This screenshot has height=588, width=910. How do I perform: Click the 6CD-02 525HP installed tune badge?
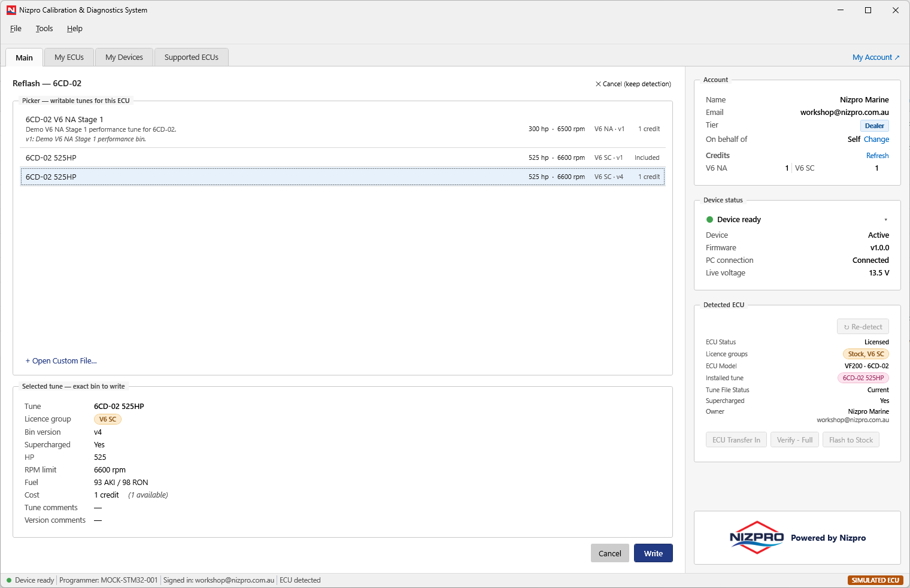(x=863, y=378)
